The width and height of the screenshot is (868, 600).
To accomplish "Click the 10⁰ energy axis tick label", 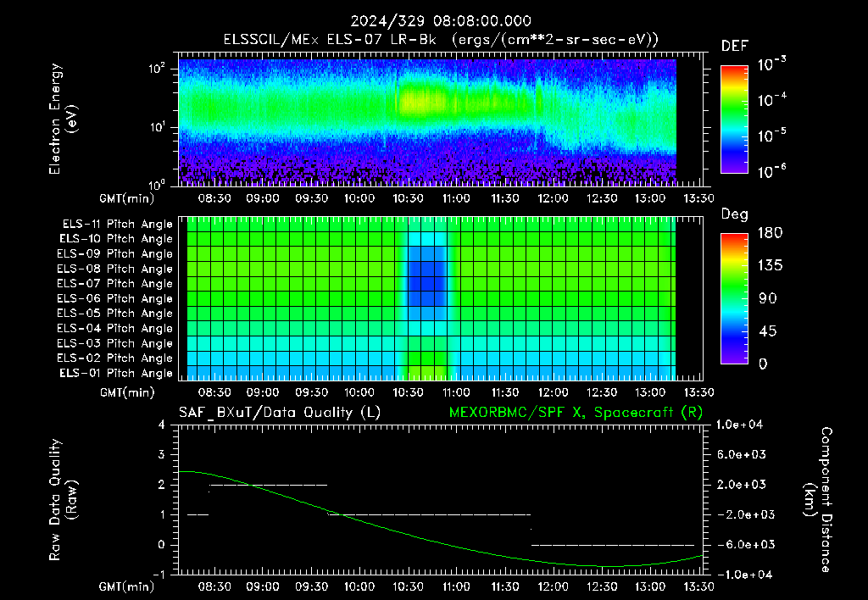I will coord(157,185).
